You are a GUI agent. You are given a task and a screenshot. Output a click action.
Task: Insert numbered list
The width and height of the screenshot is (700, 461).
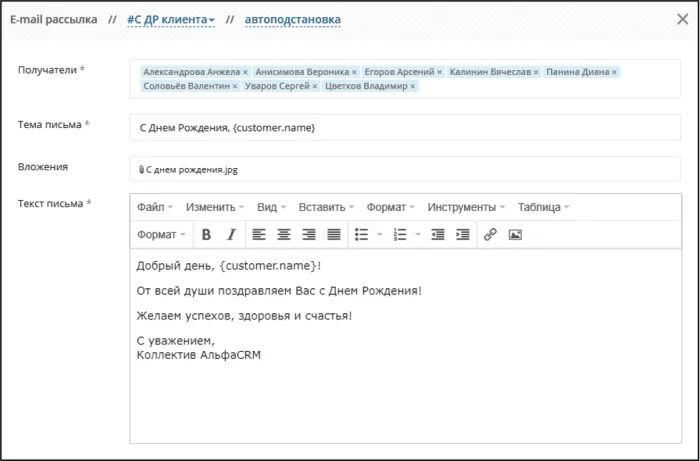[x=400, y=234]
